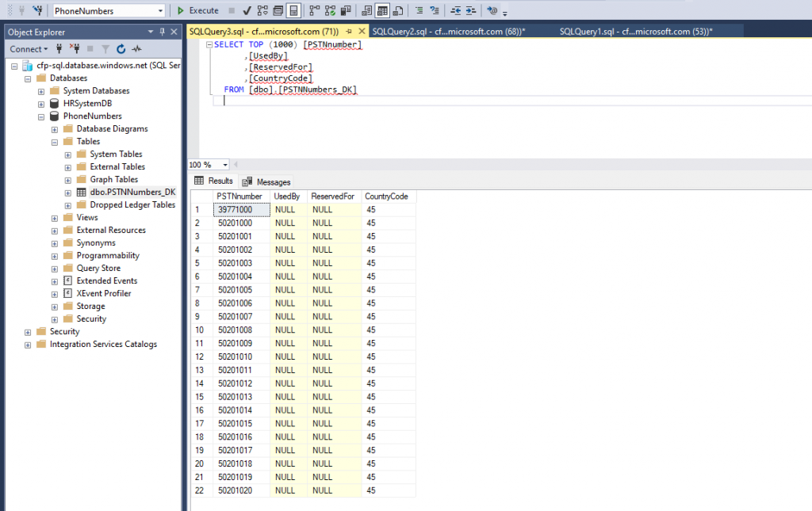Viewport: 812px width, 511px height.
Task: Click the Disconnect icon in Object Explorer toolbar
Action: coord(75,49)
